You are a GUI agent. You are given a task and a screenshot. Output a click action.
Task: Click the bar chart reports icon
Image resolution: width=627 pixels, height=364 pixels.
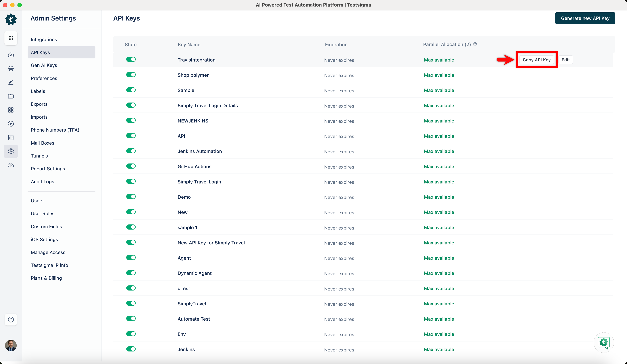tap(11, 138)
